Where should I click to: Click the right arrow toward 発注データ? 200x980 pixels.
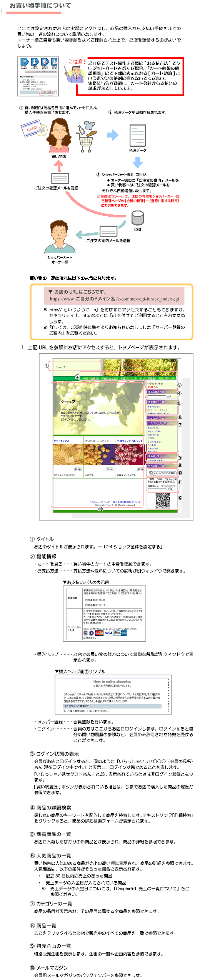click(113, 135)
